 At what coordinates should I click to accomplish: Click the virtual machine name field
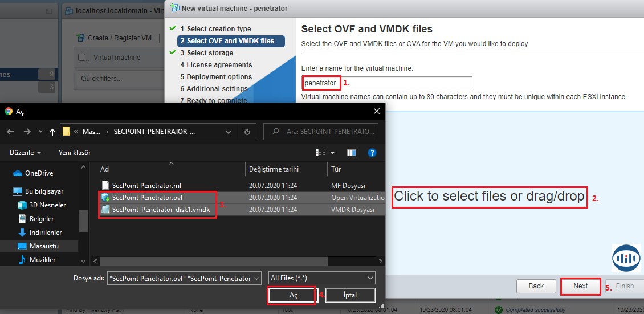click(388, 83)
